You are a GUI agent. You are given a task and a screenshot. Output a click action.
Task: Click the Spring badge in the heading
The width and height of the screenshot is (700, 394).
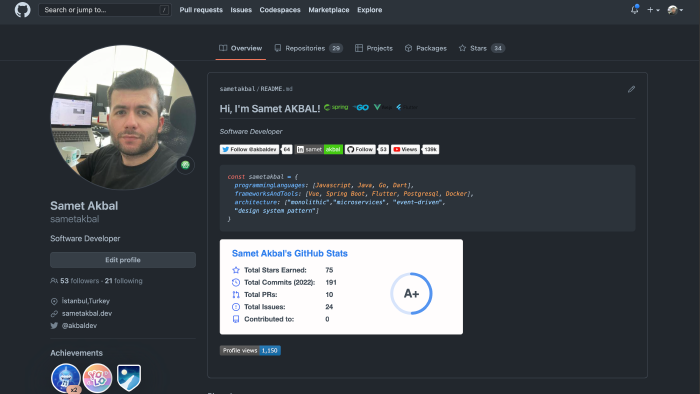pyautogui.click(x=336, y=107)
